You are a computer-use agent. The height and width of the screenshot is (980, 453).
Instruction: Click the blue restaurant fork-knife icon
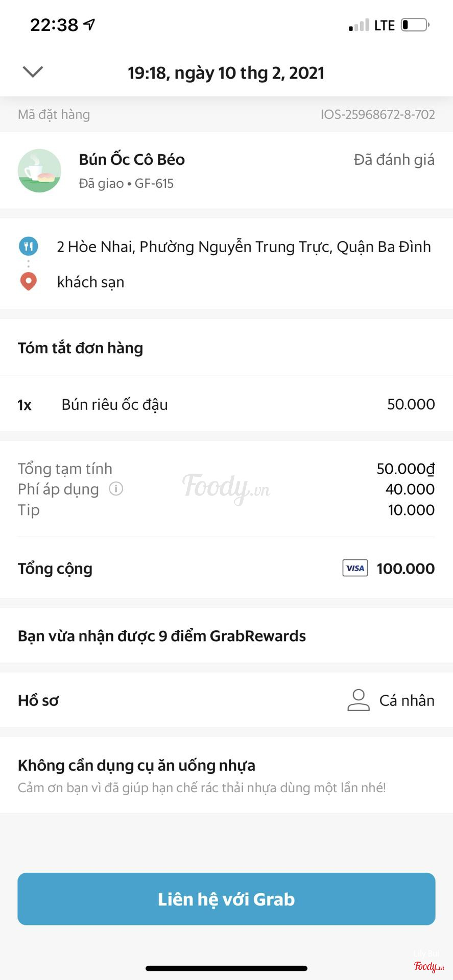[29, 247]
